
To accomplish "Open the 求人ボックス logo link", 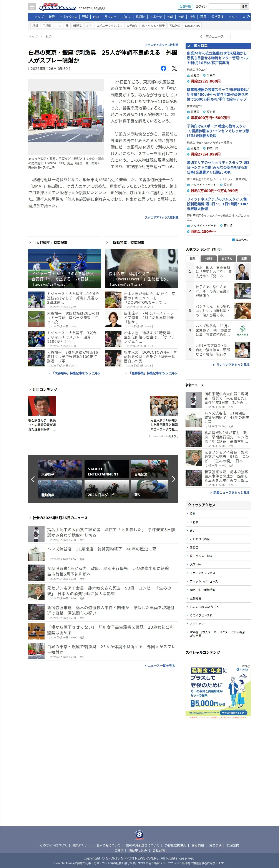I will (240, 240).
